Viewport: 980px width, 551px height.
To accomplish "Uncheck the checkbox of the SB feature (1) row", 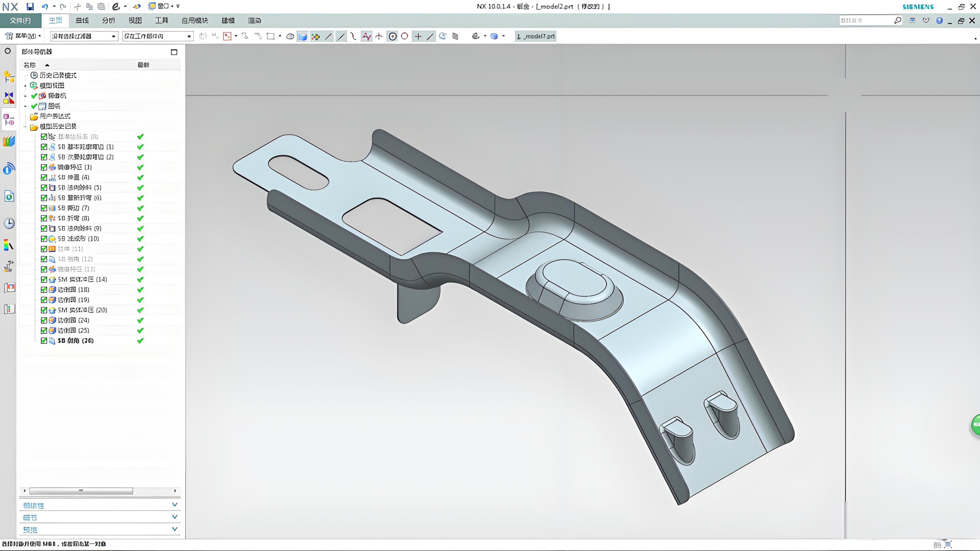I will (44, 147).
